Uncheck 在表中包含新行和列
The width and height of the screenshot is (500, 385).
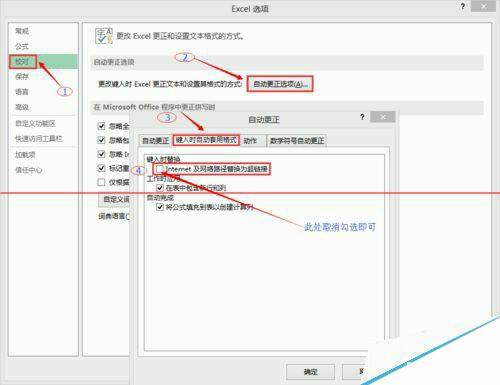[160, 188]
